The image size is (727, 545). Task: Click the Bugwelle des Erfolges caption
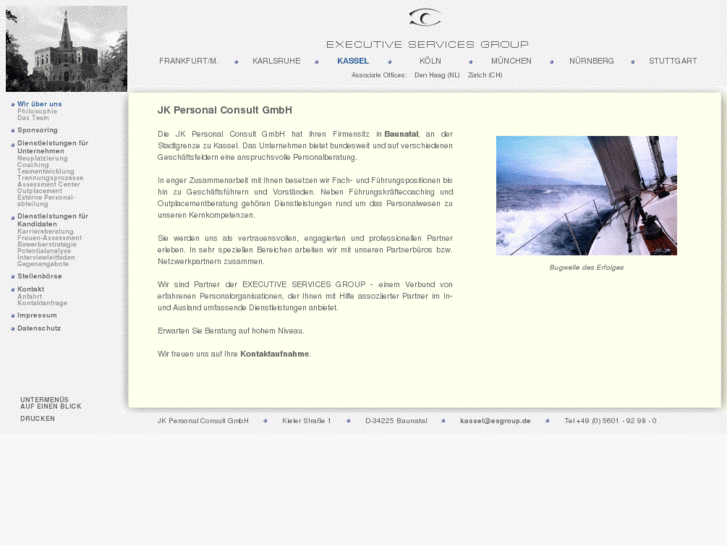pyautogui.click(x=587, y=268)
